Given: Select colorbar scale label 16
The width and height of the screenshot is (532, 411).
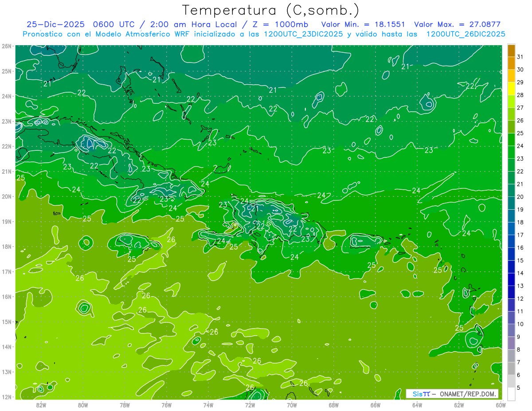Looking at the screenshot, I should (520, 247).
